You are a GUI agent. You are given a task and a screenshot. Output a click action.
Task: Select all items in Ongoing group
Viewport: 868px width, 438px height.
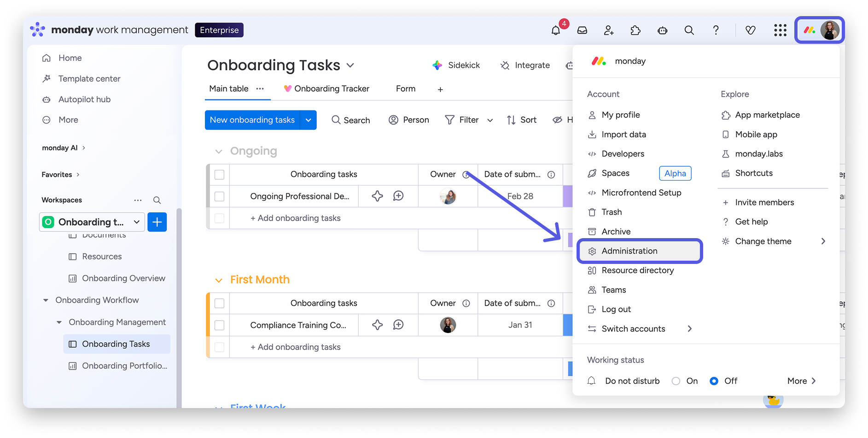pyautogui.click(x=220, y=175)
